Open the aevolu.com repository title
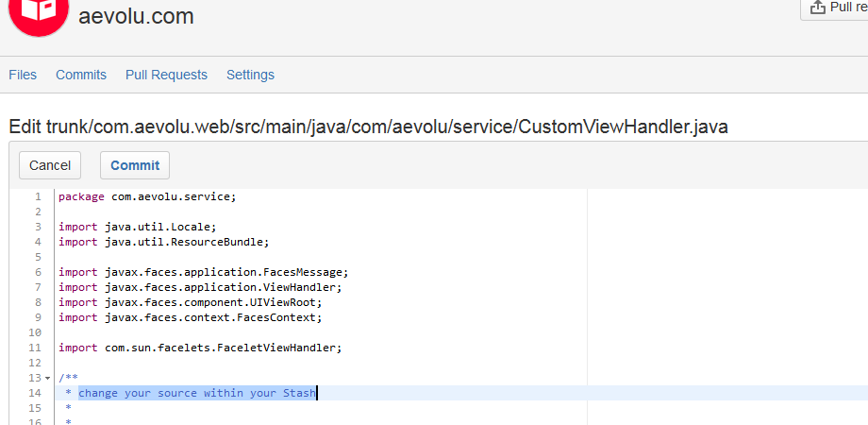This screenshot has height=425, width=868. click(x=136, y=16)
